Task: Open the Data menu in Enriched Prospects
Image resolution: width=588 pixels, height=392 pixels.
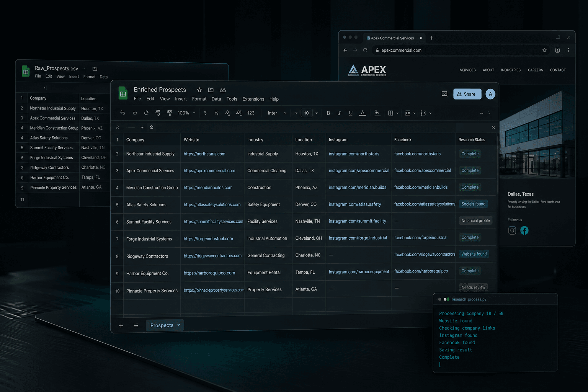Action: [x=216, y=99]
